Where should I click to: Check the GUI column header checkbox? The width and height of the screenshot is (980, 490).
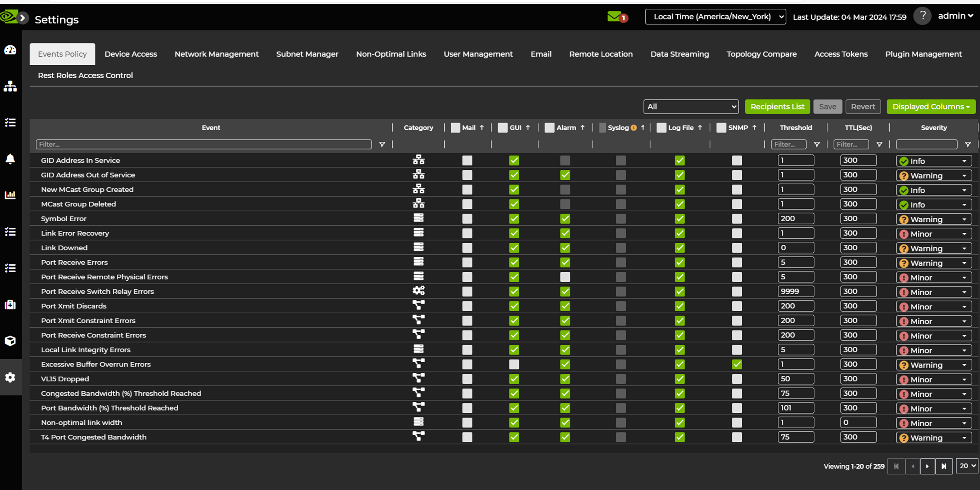point(502,128)
